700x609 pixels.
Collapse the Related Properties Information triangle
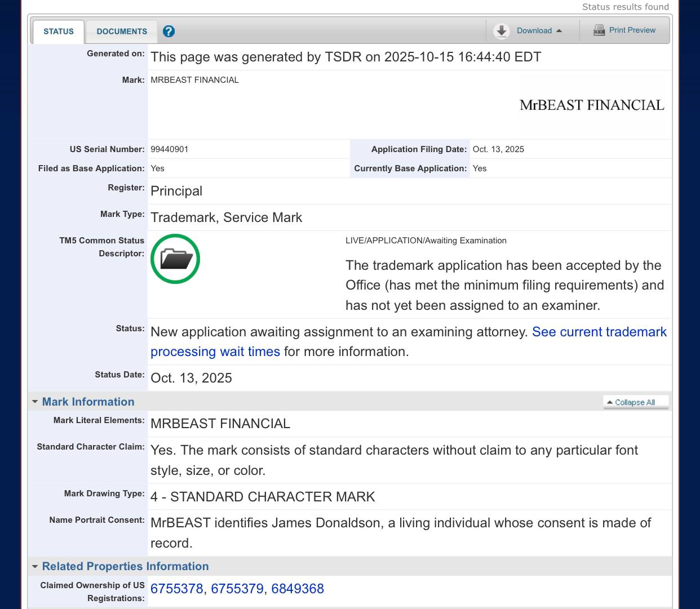(x=35, y=566)
